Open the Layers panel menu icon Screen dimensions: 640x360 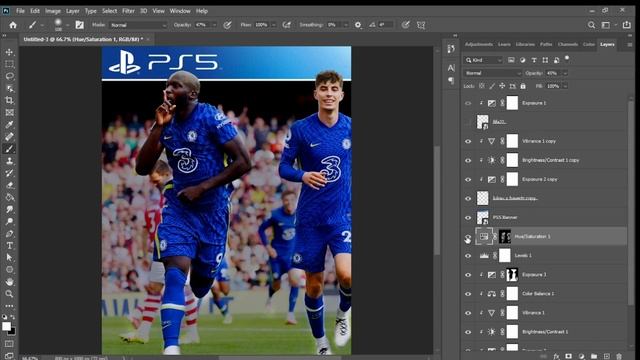(x=630, y=44)
